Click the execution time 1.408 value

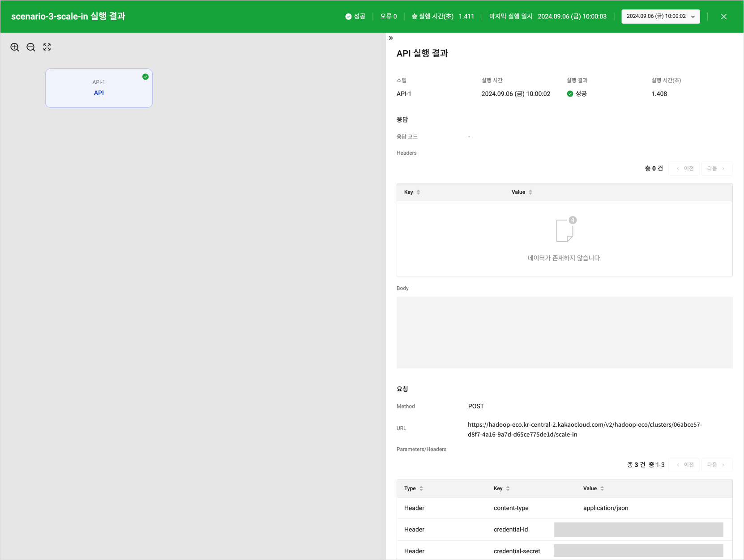coord(659,94)
